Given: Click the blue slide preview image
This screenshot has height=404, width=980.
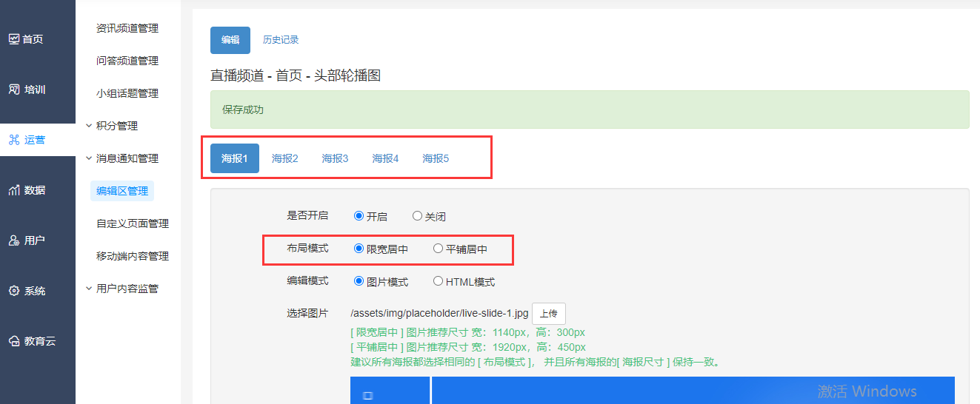Looking at the screenshot, I should tap(653, 390).
